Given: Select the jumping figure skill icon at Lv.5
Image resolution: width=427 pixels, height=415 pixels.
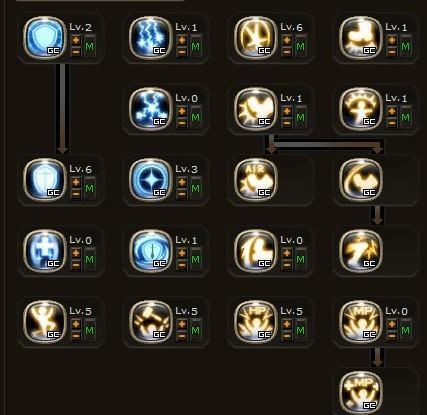Looking at the screenshot, I should (x=45, y=322).
